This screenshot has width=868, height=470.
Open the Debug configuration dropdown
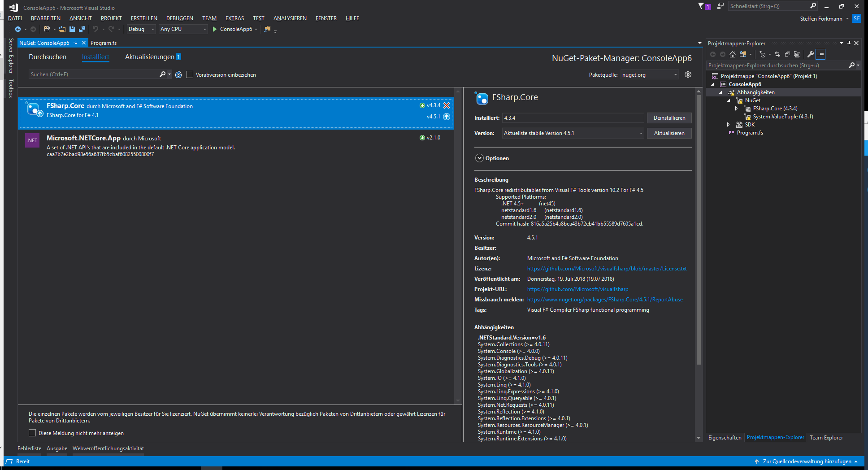pyautogui.click(x=141, y=29)
